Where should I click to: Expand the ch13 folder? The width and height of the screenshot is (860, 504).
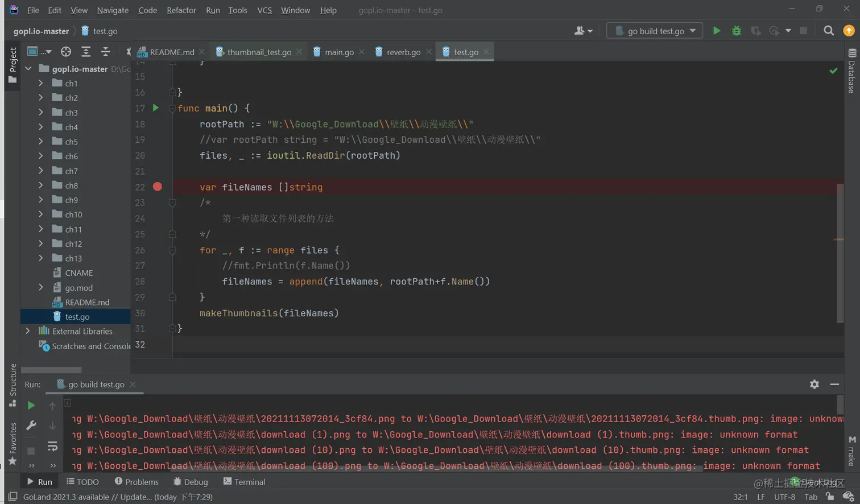click(x=41, y=258)
